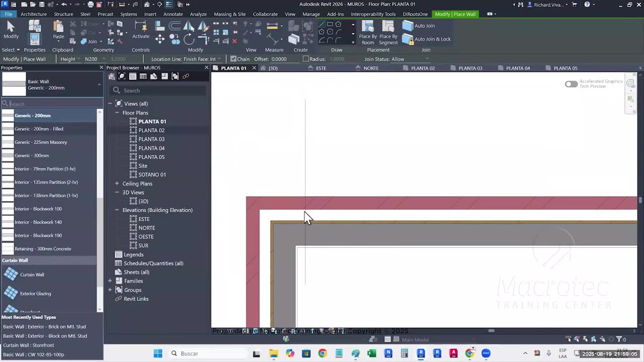This screenshot has height=362, width=644.
Task: Toggle the Radius checkbox
Action: coord(305,59)
